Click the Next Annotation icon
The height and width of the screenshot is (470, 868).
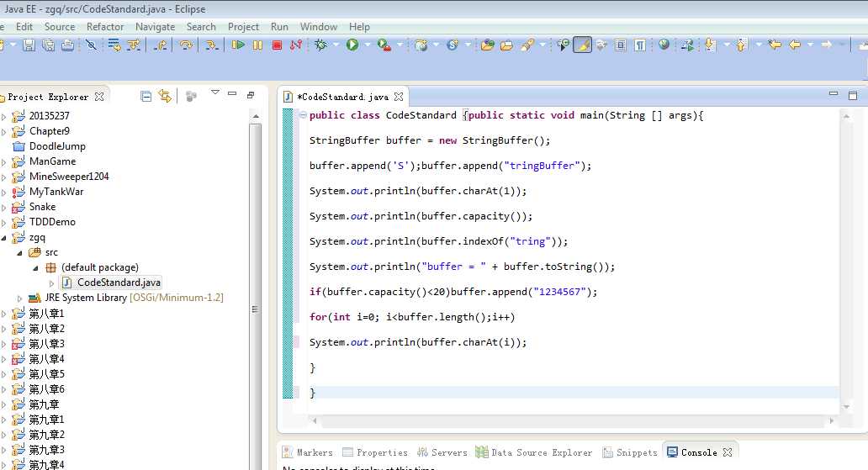point(710,45)
